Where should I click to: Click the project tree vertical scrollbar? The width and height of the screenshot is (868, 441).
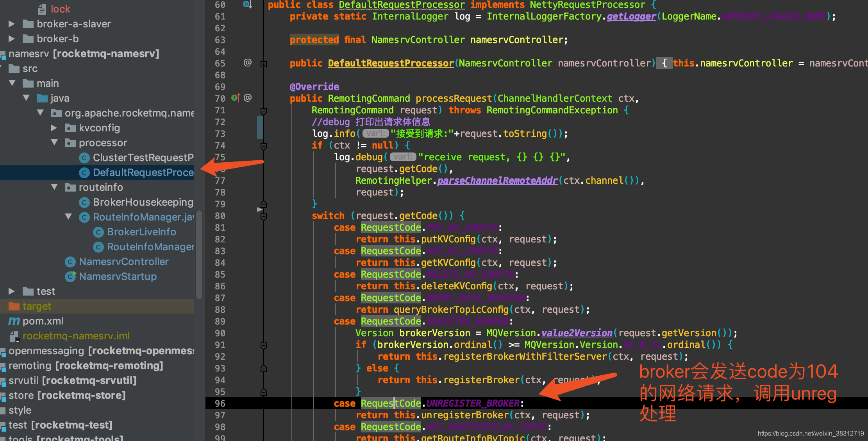click(x=199, y=255)
